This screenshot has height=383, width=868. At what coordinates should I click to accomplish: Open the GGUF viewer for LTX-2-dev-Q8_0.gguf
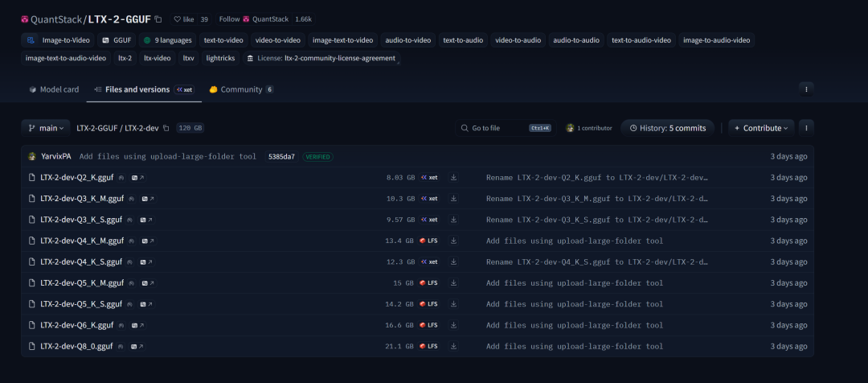point(137,347)
